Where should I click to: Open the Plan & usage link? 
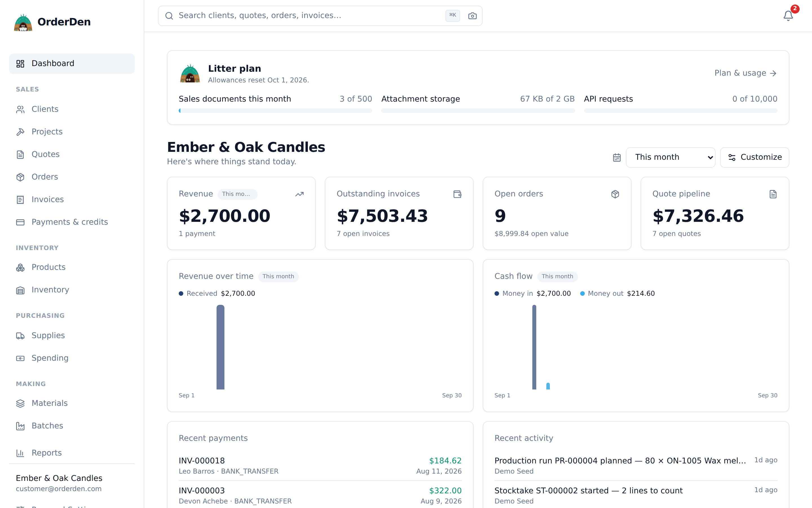coord(745,73)
